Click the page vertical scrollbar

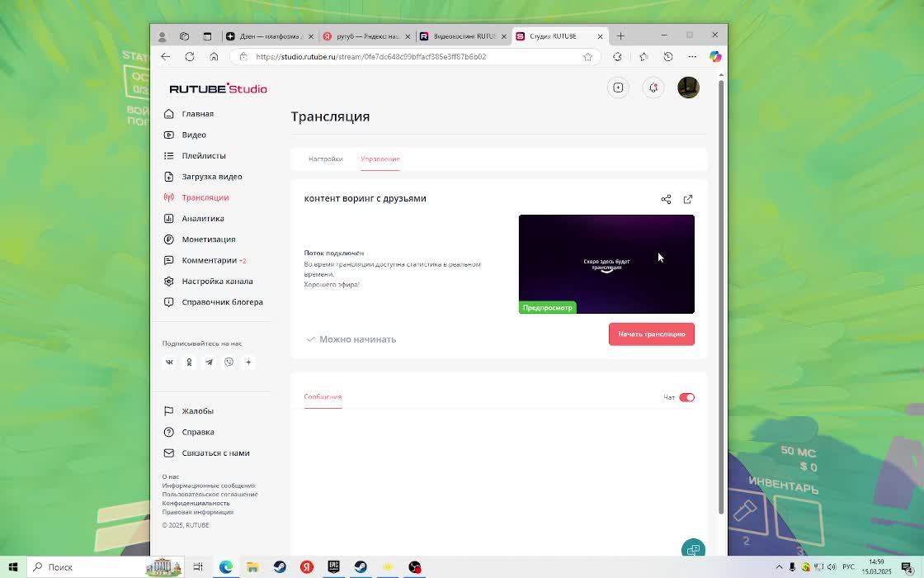[x=721, y=296]
